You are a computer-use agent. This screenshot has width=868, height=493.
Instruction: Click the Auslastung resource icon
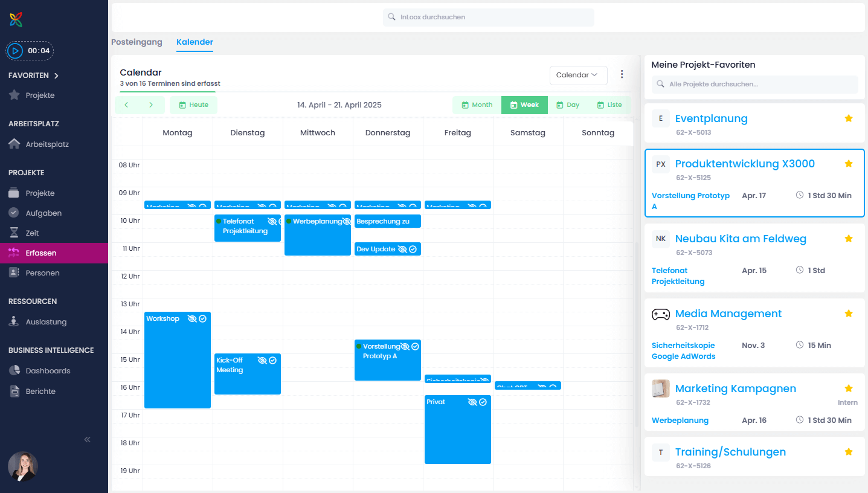pos(14,322)
